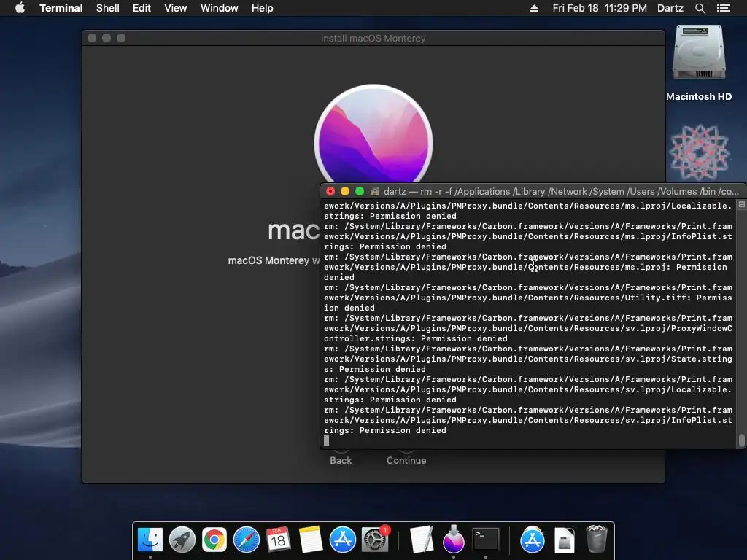Open Finder from the Dock

point(150,540)
